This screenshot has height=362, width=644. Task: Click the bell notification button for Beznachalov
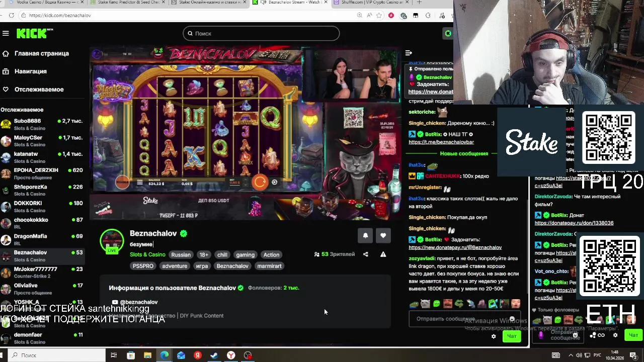pos(365,235)
